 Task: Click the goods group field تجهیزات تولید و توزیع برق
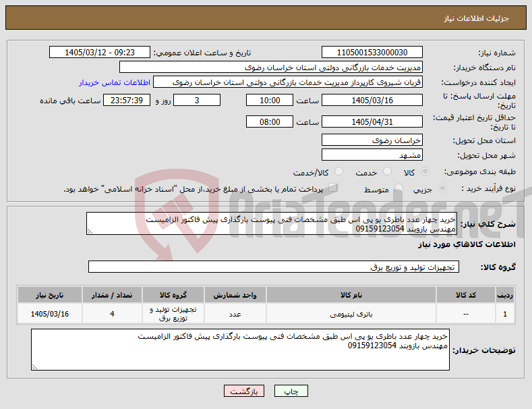click(x=274, y=267)
